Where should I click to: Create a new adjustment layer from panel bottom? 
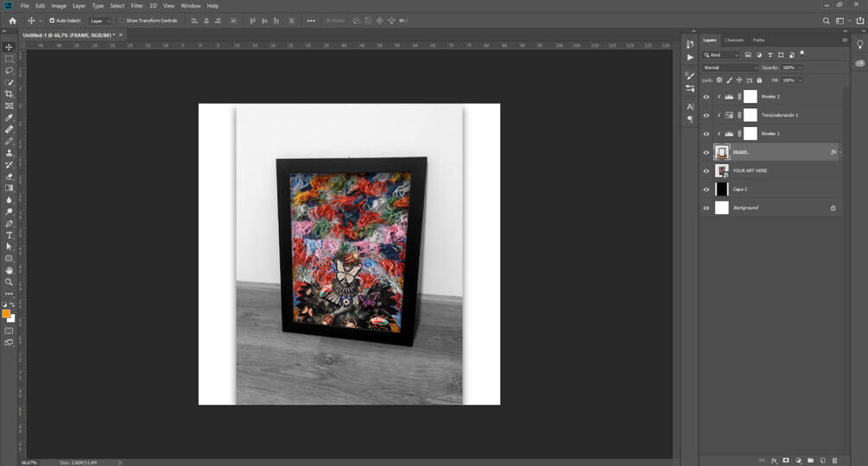coord(798,461)
